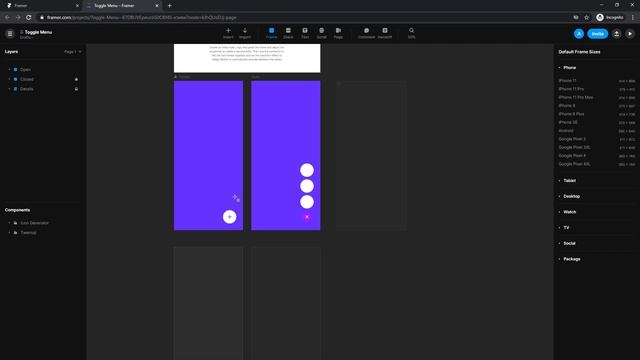Open the Framer hamburger main menu
This screenshot has width=640, height=360.
[x=10, y=34]
